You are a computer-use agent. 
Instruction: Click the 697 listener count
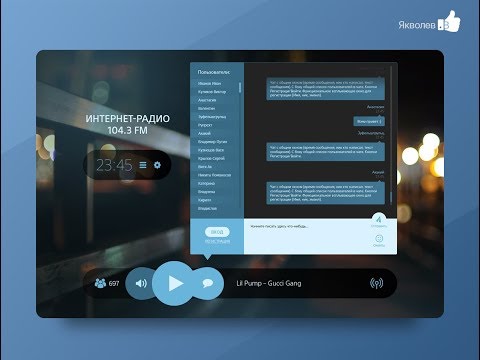click(114, 283)
